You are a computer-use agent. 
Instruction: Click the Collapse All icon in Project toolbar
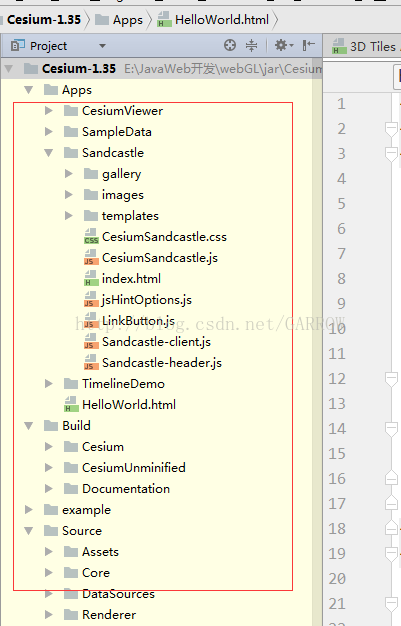click(251, 46)
